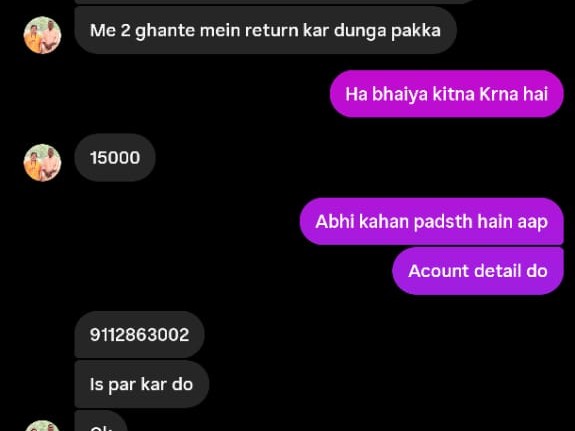Select the 'Acount detail do' sent message

tap(477, 271)
